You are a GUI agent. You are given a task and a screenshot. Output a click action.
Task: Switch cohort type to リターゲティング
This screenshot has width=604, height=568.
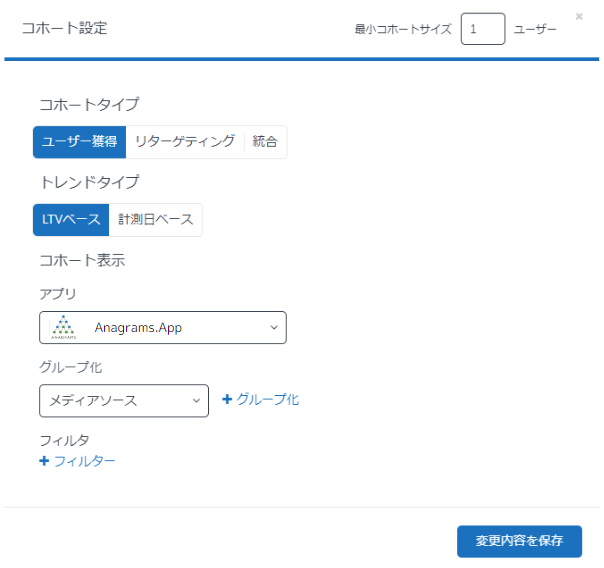(x=185, y=142)
